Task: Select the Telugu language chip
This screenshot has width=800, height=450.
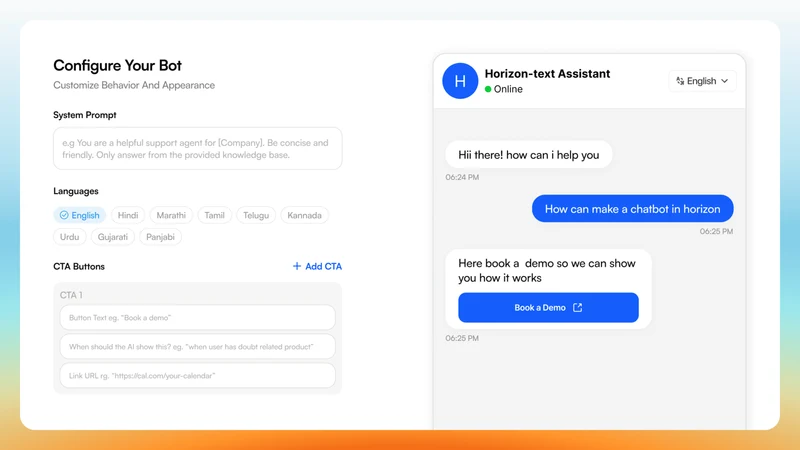Action: pyautogui.click(x=256, y=215)
